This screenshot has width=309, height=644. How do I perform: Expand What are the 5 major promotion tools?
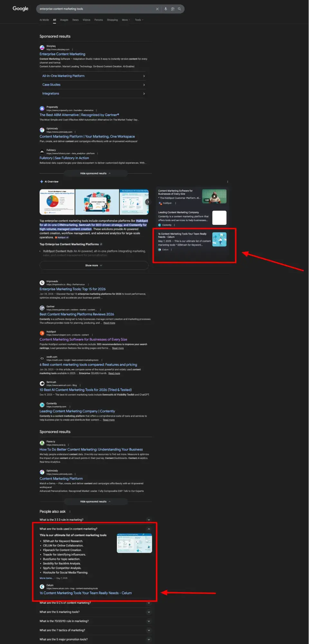point(96,639)
